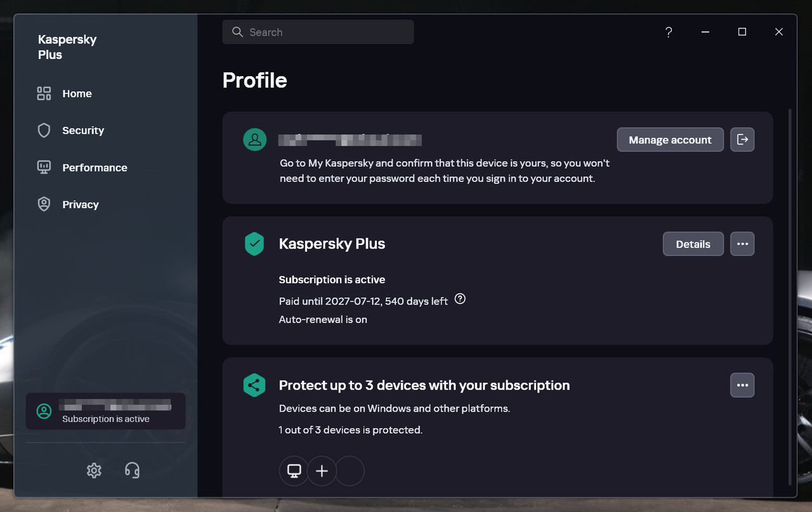Click '1 out of 3 devices is protected.'
The height and width of the screenshot is (512, 812).
click(351, 430)
